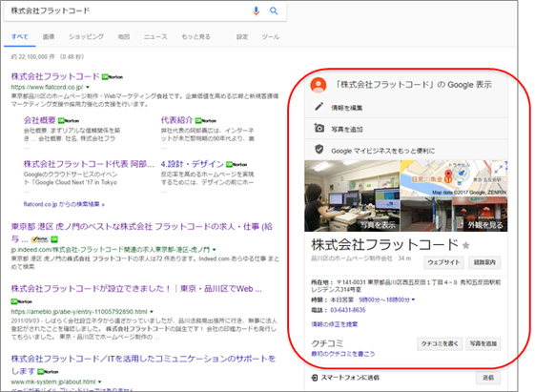Select the すべて tab
535x392 pixels.
pyautogui.click(x=20, y=36)
